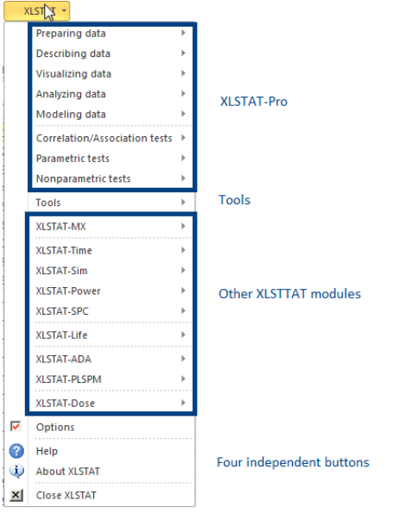Open the Tools menu entry
The image size is (412, 532).
(111, 203)
